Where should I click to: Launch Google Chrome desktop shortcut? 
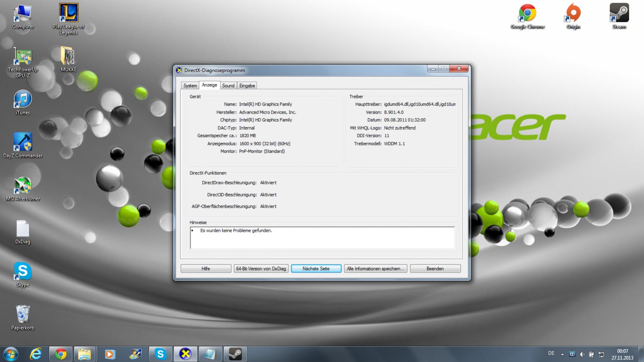[x=527, y=17]
